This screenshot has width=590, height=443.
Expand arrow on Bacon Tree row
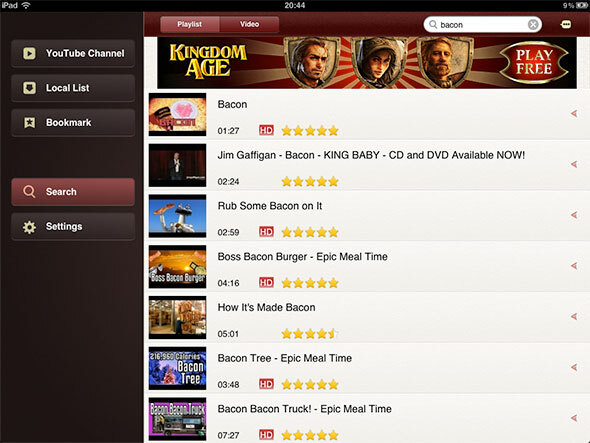574,367
